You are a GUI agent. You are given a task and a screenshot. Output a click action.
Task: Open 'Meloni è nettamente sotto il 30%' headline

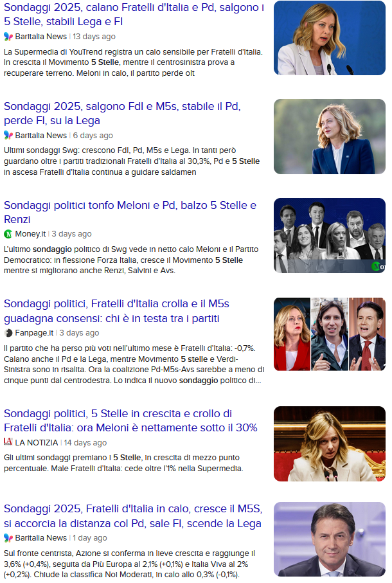130,420
